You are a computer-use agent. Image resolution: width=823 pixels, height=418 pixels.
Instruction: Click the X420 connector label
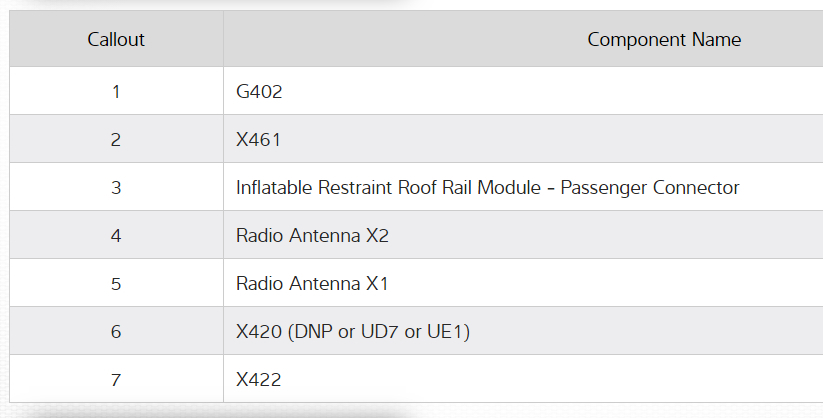tap(259, 331)
